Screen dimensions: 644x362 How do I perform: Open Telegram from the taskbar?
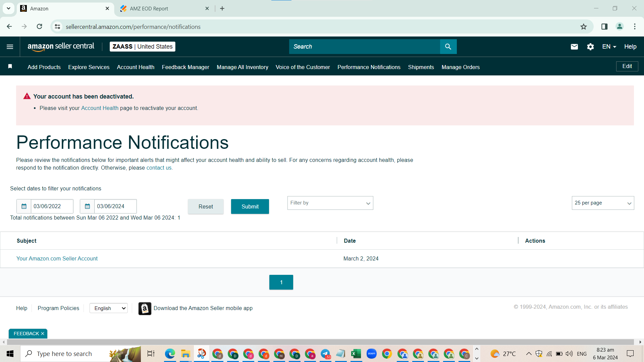pyautogui.click(x=325, y=354)
